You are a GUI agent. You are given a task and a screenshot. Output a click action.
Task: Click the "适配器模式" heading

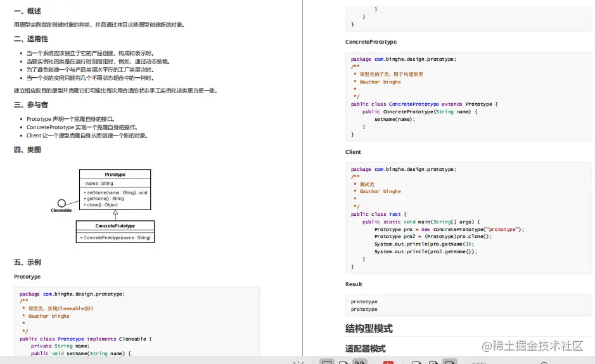[366, 349]
